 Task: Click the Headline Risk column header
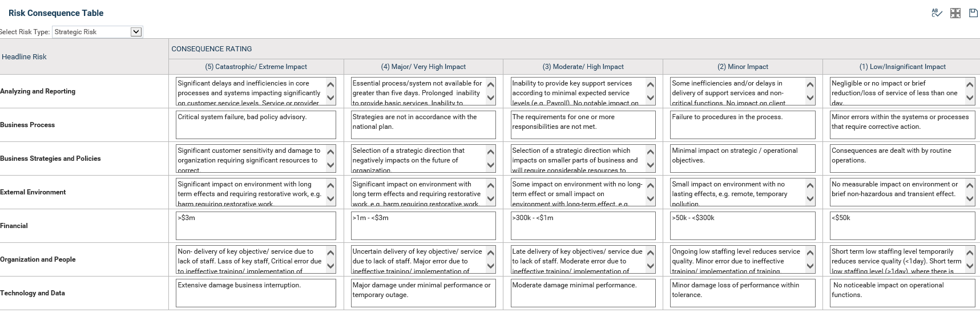coord(25,57)
